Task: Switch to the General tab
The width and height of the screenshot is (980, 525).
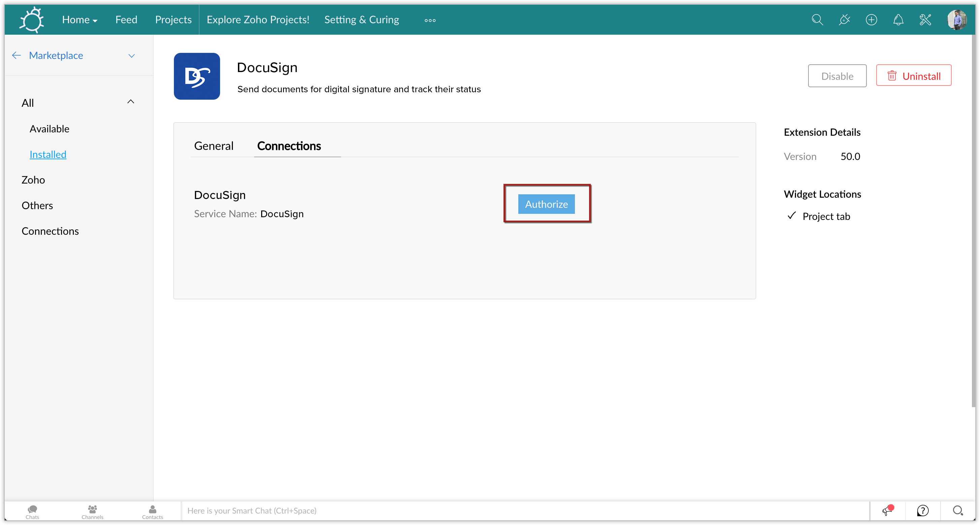Action: pyautogui.click(x=213, y=146)
